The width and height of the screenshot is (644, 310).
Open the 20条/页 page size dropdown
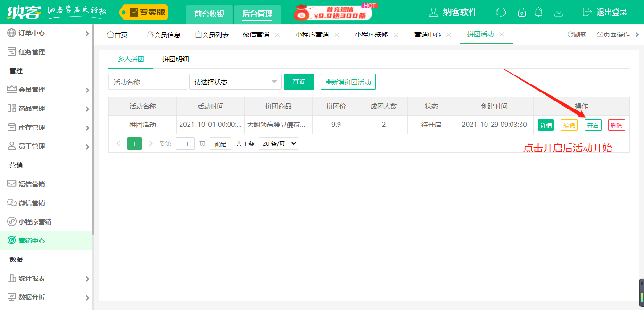(279, 144)
